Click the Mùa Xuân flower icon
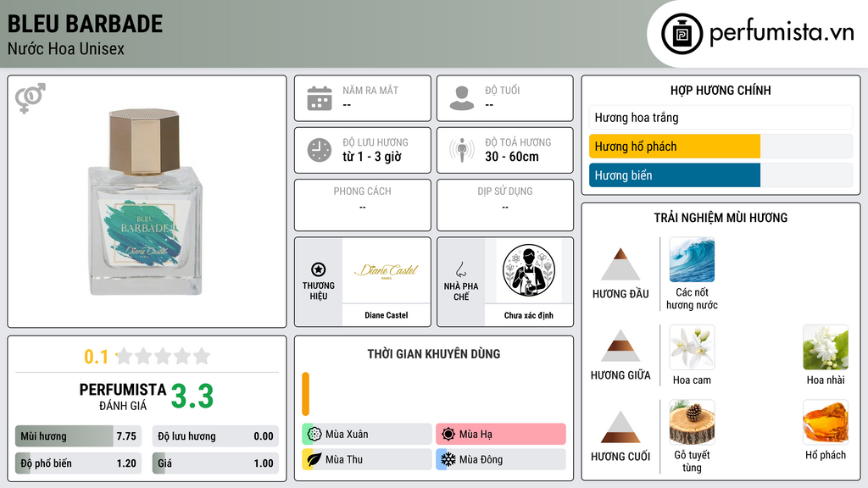This screenshot has width=868, height=488. tap(314, 435)
